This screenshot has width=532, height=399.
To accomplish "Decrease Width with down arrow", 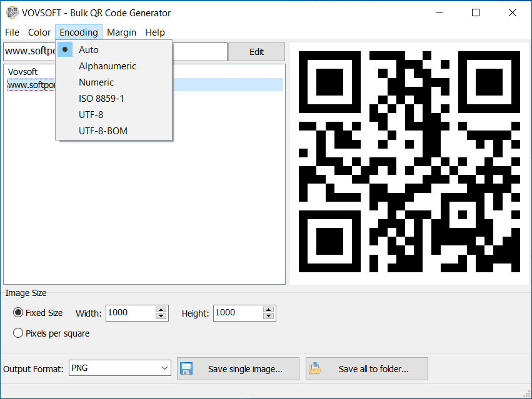I will [x=161, y=316].
